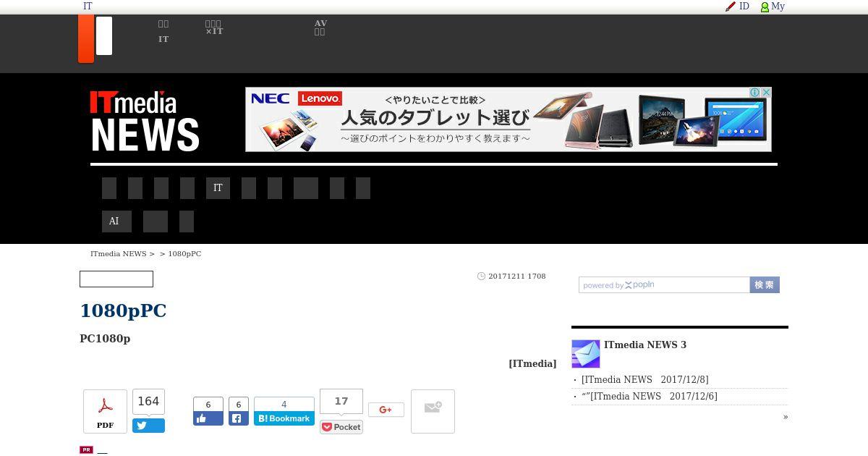
Task: Click the outlined category box above headline
Action: pos(116,279)
